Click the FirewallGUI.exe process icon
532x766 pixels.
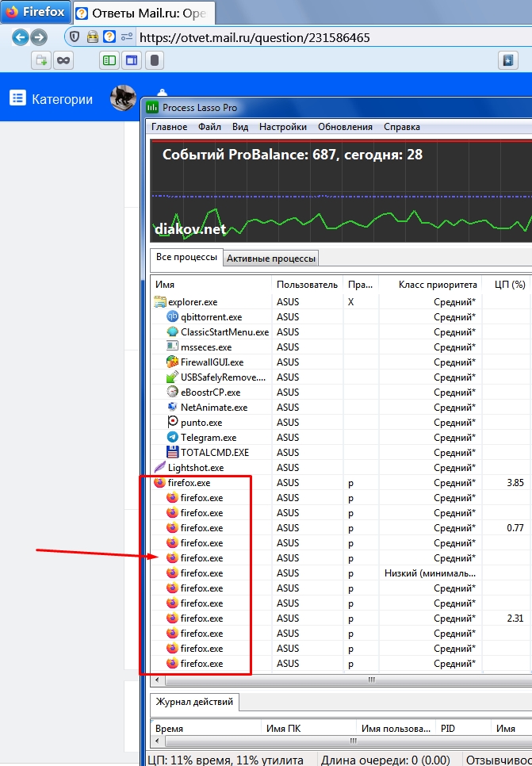[173, 362]
